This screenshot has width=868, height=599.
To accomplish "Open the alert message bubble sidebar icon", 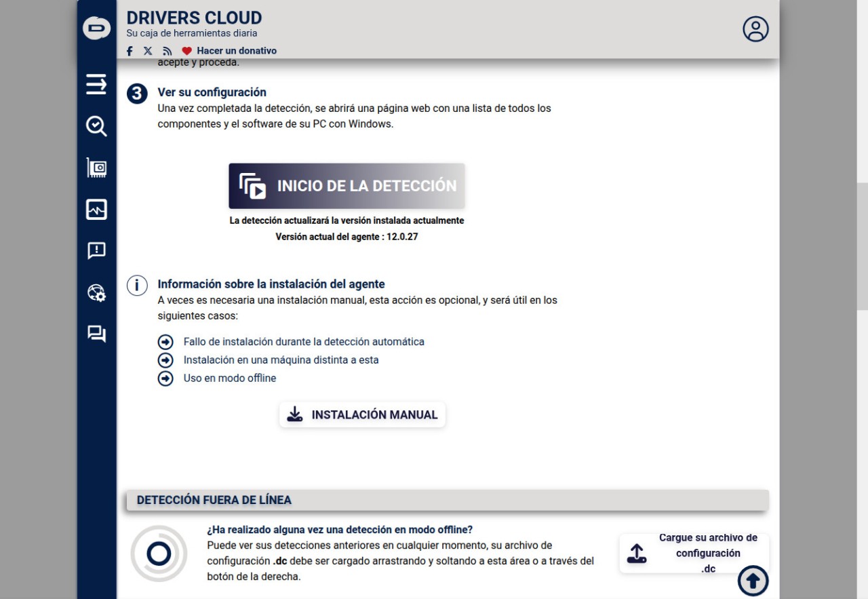I will [96, 251].
